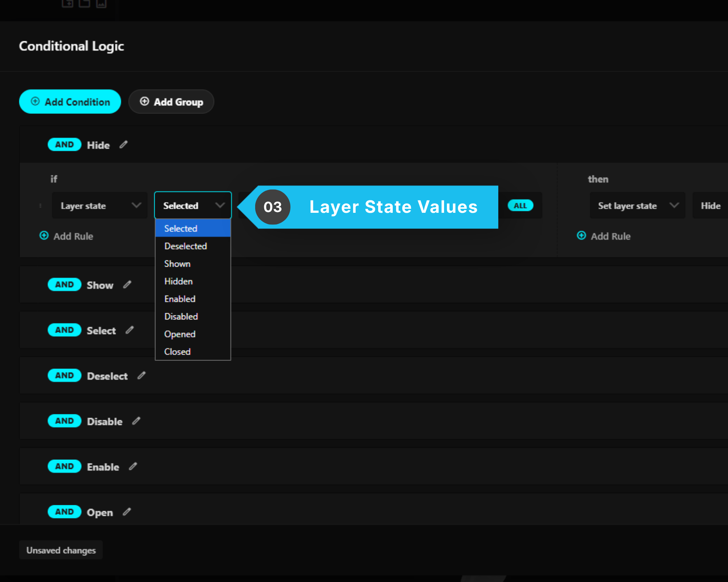
Task: Choose Disabled in the dropdown list
Action: tap(193, 316)
